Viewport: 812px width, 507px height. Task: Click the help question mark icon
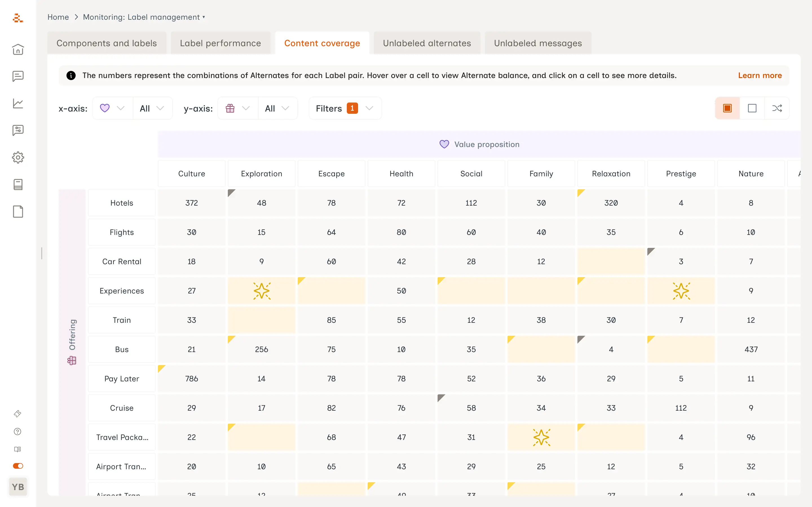[x=17, y=431]
